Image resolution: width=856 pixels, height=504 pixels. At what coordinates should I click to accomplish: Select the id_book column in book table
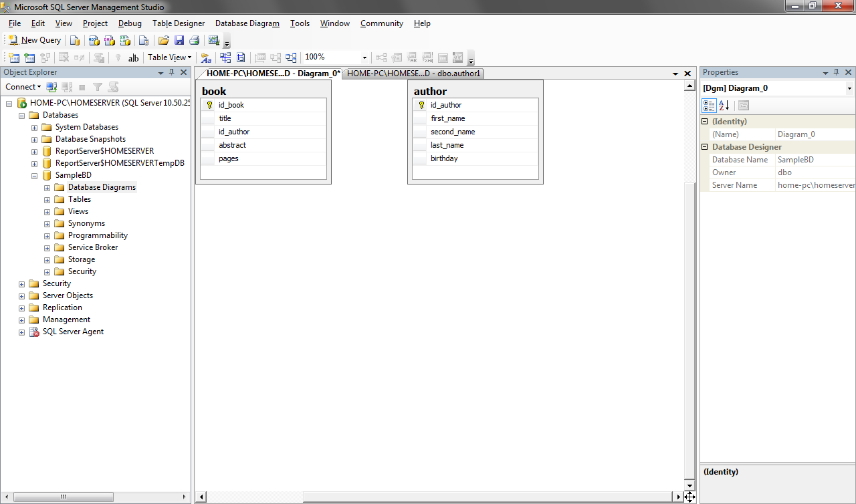pos(263,105)
